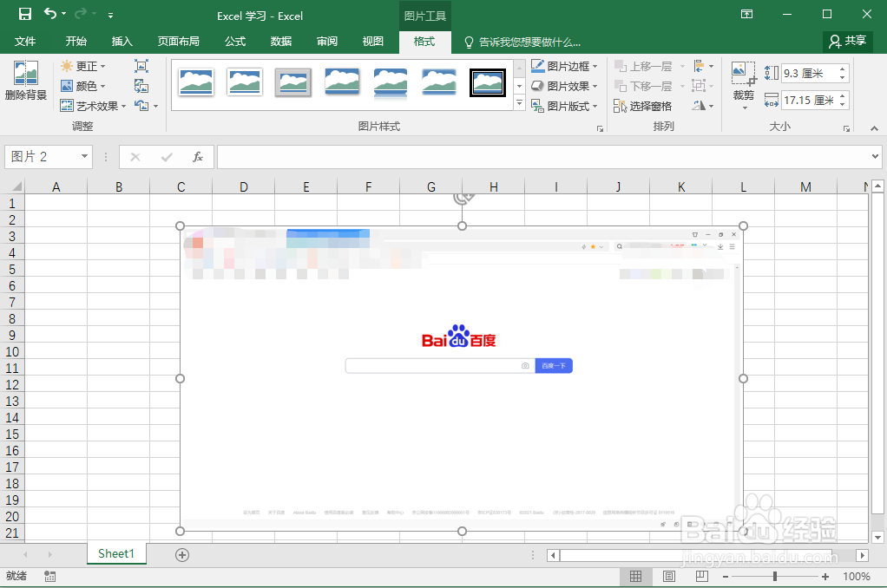Viewport: 887px width, 588px height.
Task: Click the zoom slider handle
Action: (x=775, y=576)
